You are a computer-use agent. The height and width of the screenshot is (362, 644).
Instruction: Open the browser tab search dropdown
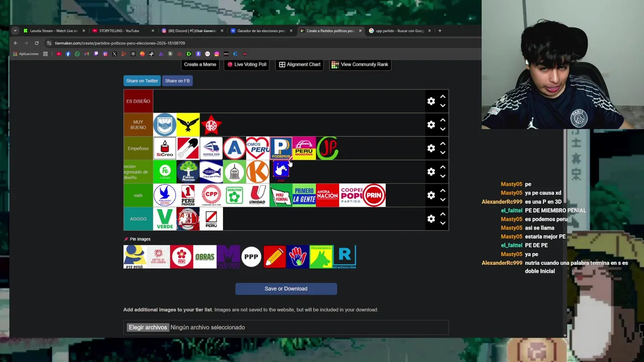15,31
